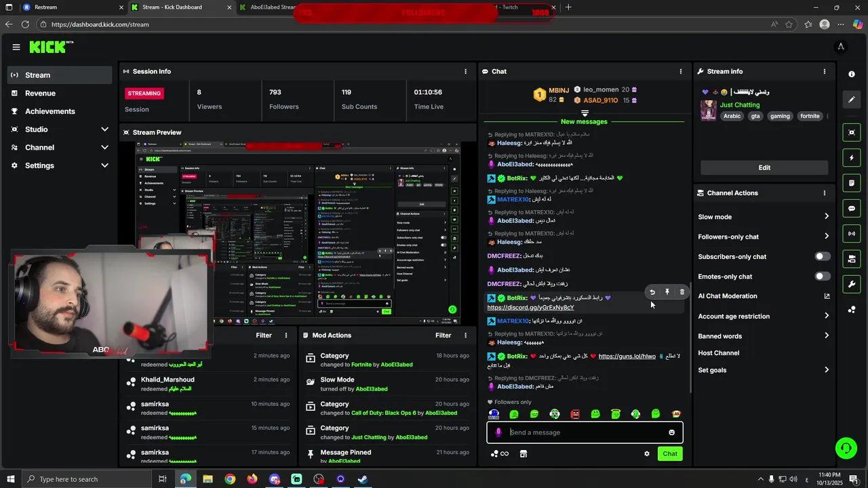Click Host Channel
Screen dimensions: 868x488
click(x=718, y=353)
